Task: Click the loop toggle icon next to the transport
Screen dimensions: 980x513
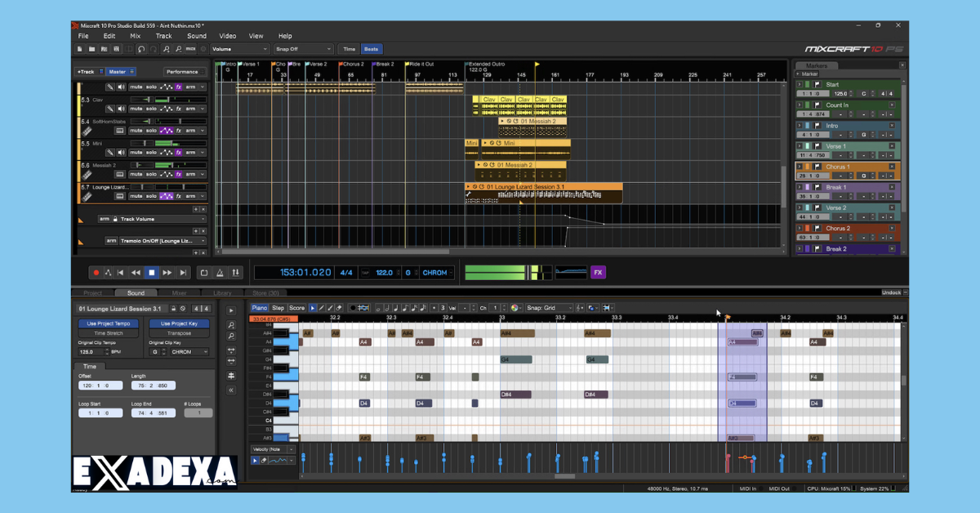Action: pyautogui.click(x=204, y=272)
